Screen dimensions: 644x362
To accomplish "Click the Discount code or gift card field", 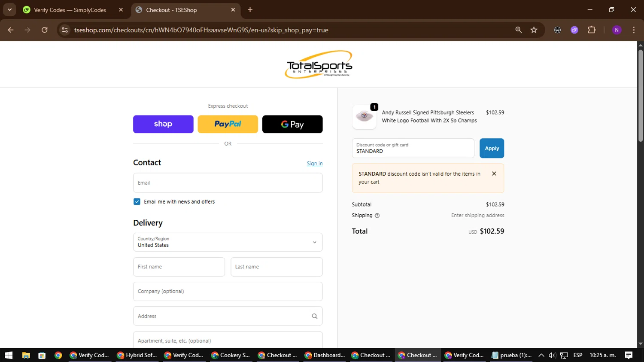I will coord(413,148).
